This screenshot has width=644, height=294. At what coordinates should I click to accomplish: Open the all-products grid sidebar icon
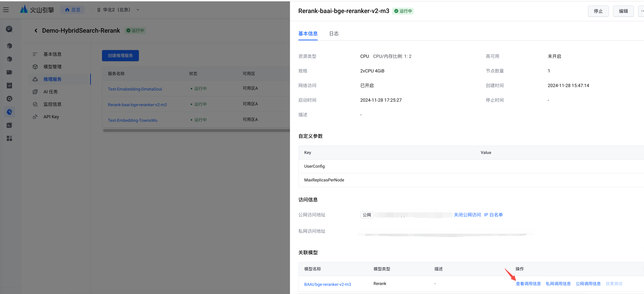click(x=9, y=138)
